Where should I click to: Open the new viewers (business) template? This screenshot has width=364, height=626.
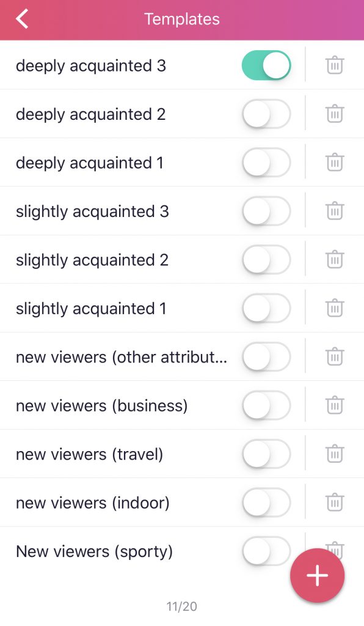101,406
